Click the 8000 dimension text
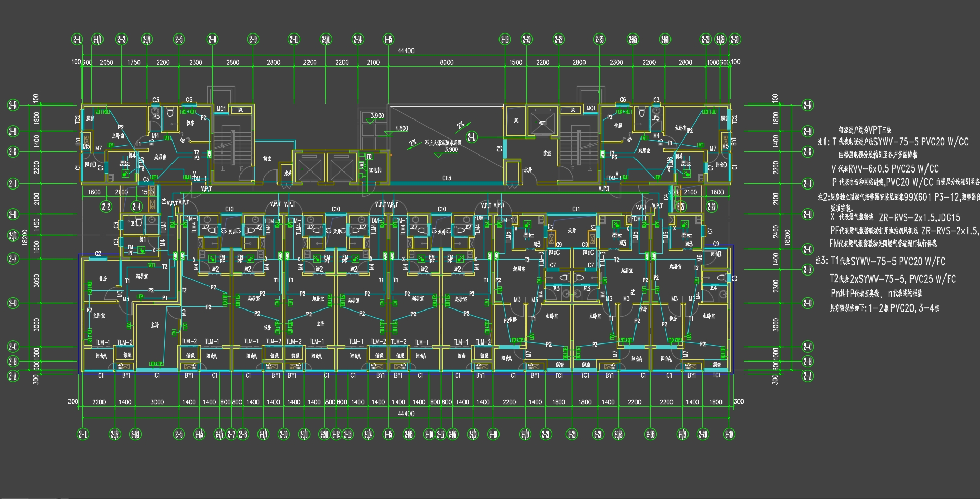980x499 pixels. coord(446,62)
